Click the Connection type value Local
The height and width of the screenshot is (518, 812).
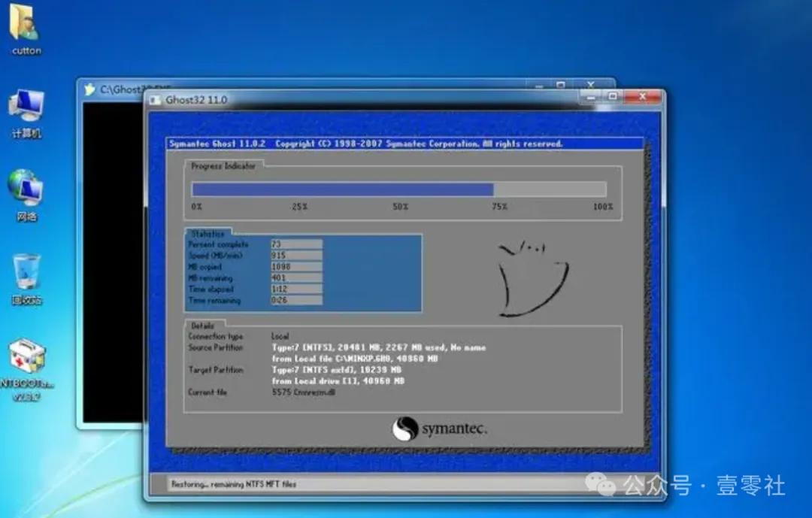tap(280, 336)
